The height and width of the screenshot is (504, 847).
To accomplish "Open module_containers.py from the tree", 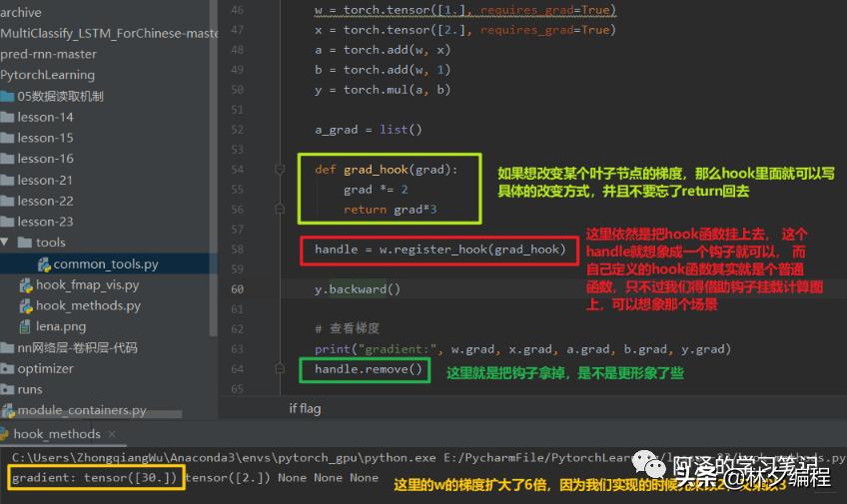I will (82, 410).
